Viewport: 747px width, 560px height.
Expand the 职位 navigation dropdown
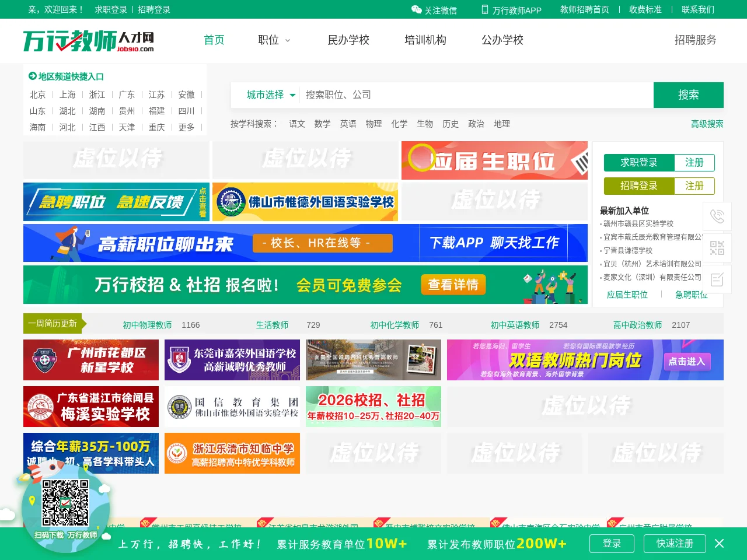tap(274, 40)
